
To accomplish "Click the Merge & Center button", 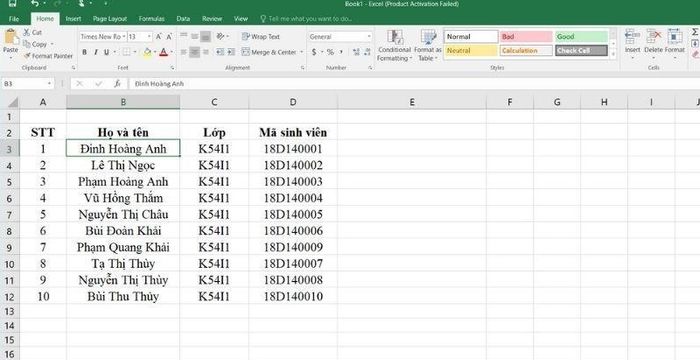I will 269,52.
